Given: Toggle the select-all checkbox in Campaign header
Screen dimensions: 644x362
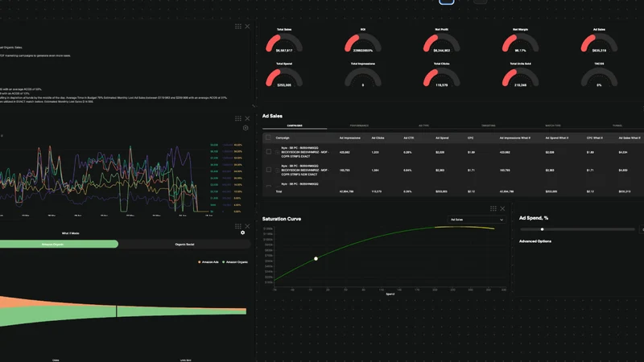Looking at the screenshot, I should tap(268, 138).
